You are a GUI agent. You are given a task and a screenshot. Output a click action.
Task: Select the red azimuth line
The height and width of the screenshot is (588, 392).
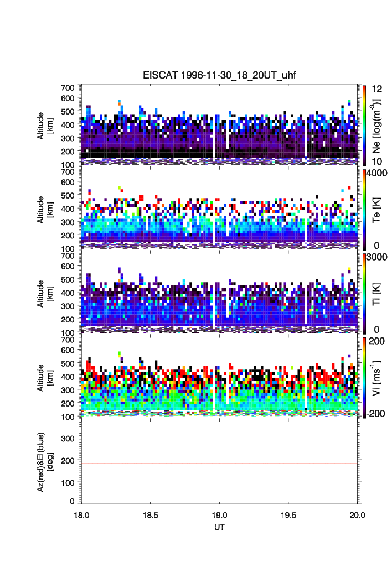[219, 464]
